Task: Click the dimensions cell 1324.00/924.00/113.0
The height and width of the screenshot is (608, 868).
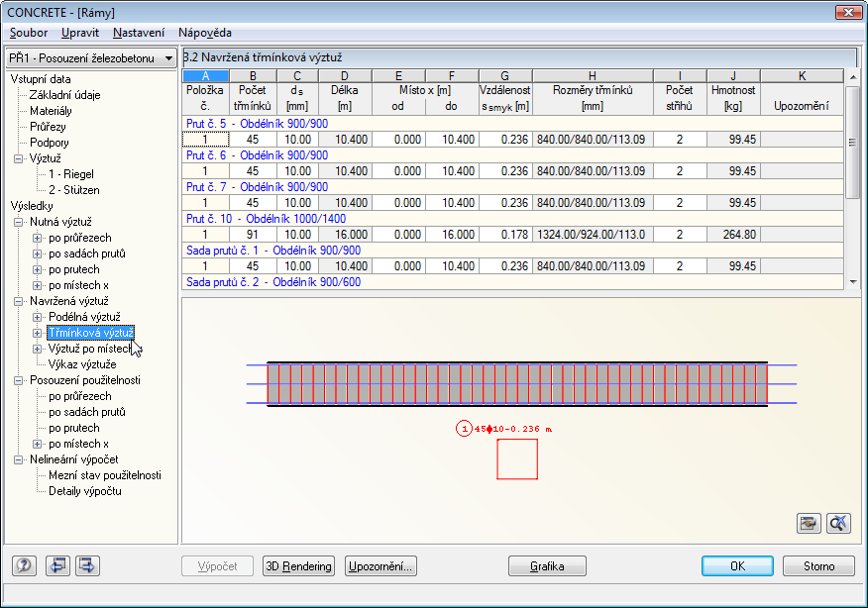Action: coord(593,235)
